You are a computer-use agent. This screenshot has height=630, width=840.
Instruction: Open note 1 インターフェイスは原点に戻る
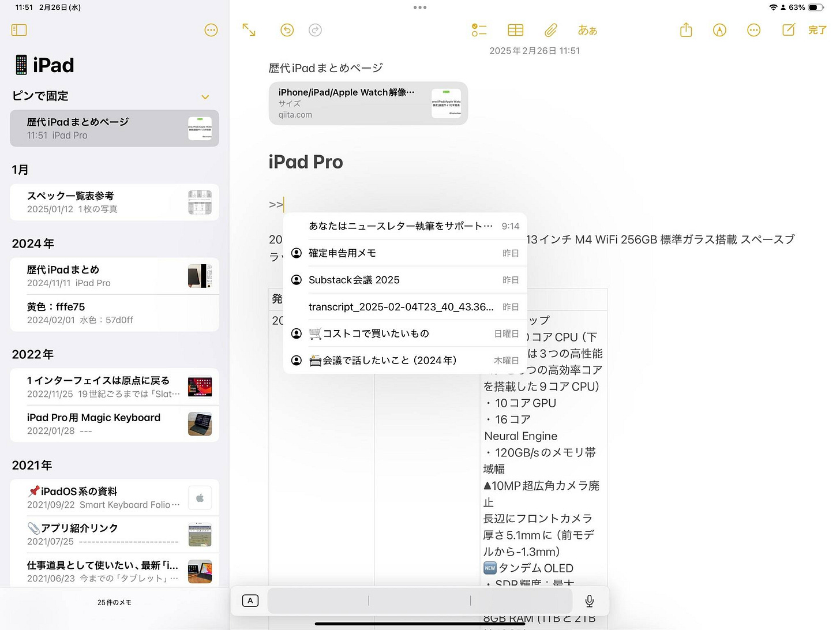point(114,387)
